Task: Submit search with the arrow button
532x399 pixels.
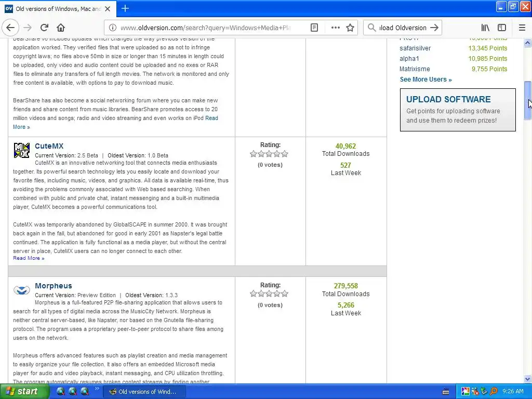Action: tap(434, 28)
